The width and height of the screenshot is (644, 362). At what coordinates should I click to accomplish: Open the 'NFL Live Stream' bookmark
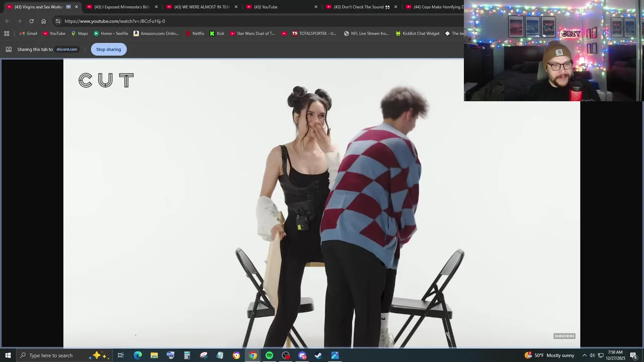click(366, 34)
